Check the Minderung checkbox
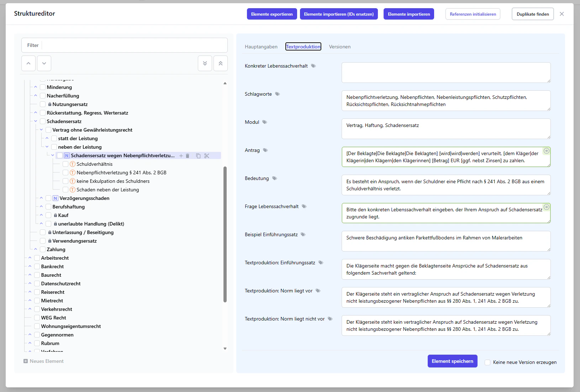The height and width of the screenshot is (392, 580). [x=43, y=87]
